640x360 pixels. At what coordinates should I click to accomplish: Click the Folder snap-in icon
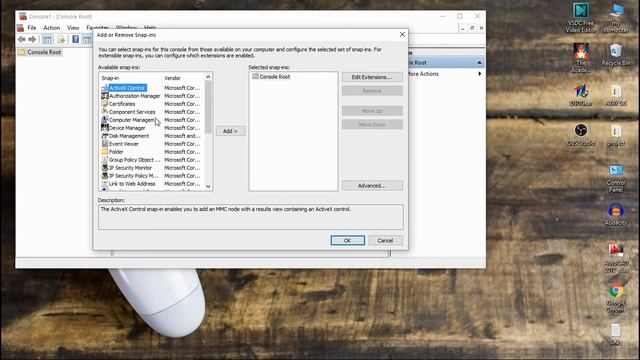click(x=104, y=152)
